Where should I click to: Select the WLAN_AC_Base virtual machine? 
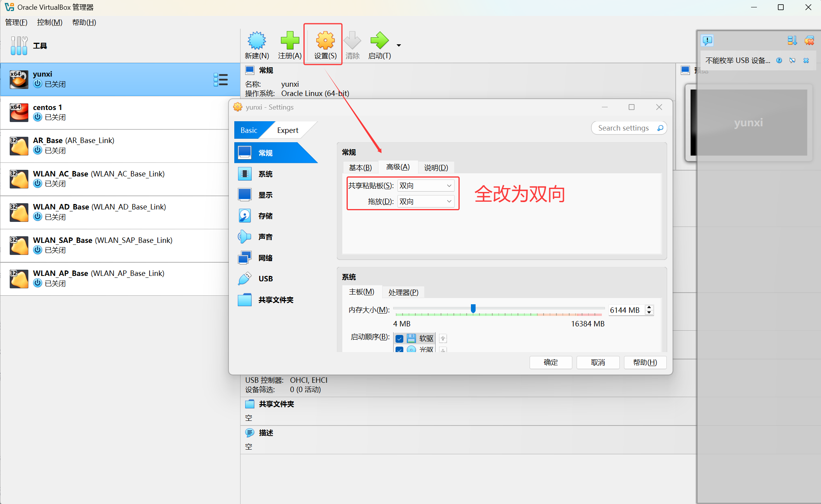tap(115, 179)
